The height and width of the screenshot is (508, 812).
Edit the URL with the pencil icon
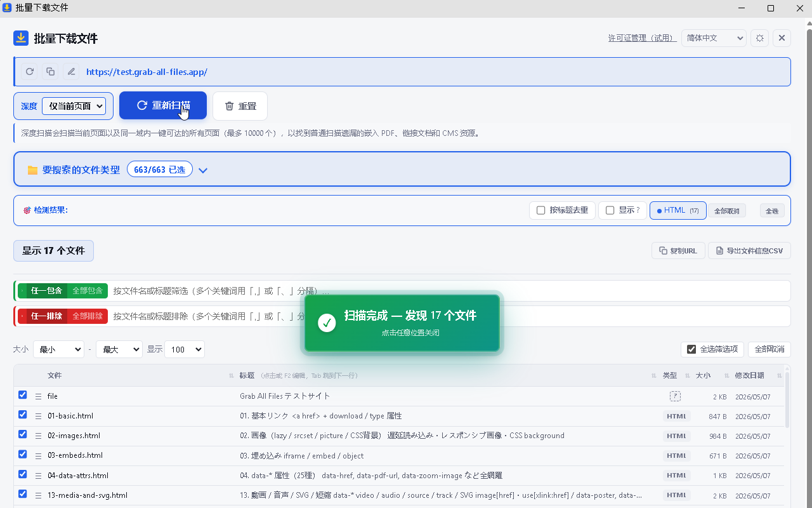pyautogui.click(x=72, y=72)
